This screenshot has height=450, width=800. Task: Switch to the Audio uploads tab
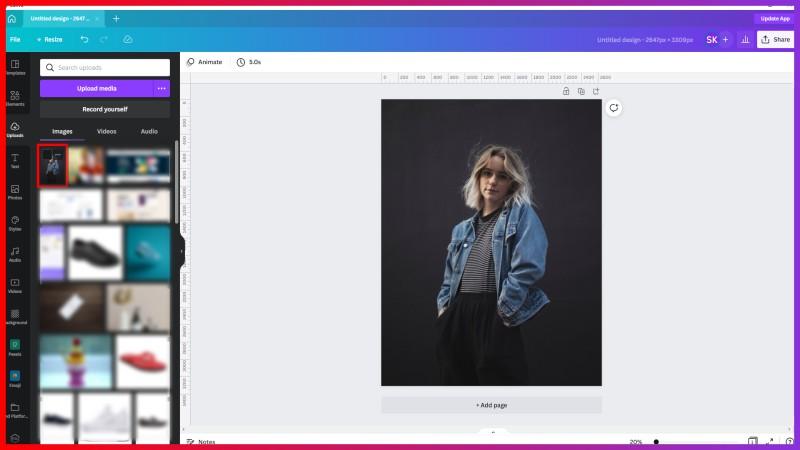click(x=149, y=131)
